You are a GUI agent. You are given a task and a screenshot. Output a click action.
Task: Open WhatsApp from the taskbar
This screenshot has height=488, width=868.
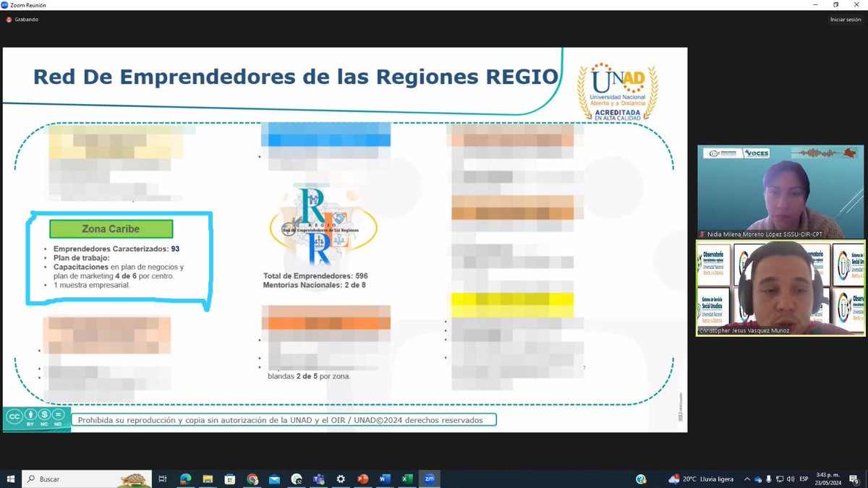(297, 479)
